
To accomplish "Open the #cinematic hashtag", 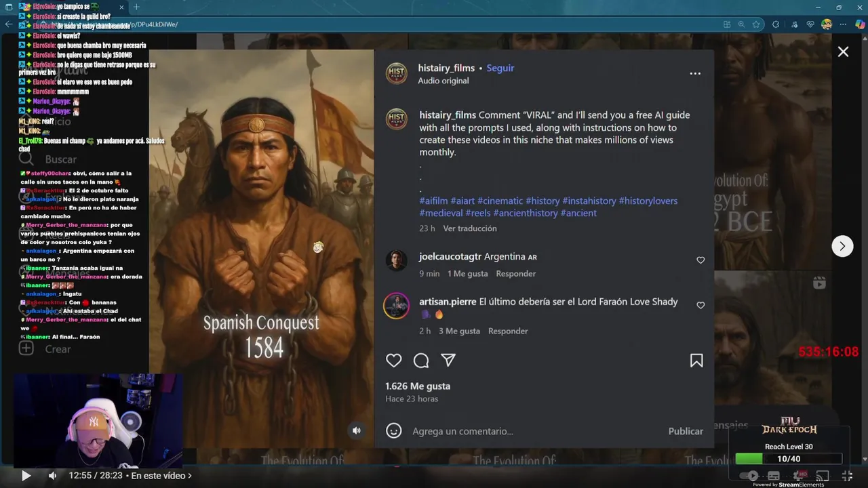I will (500, 201).
